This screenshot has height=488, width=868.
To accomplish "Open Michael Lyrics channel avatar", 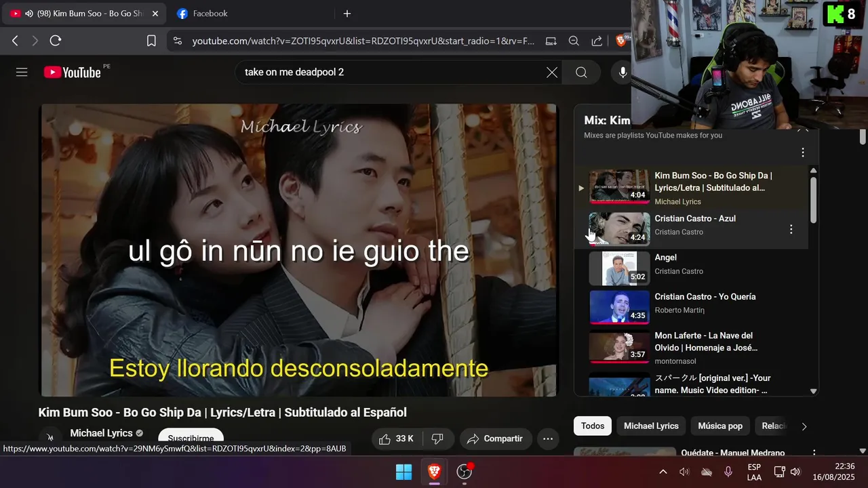I will point(50,438).
